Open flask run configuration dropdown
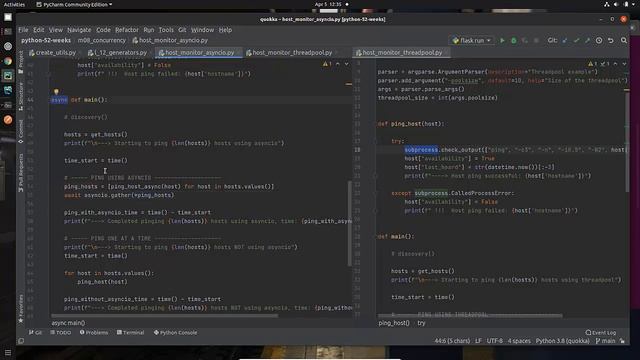Viewport: 640px width, 360px height. coord(472,40)
